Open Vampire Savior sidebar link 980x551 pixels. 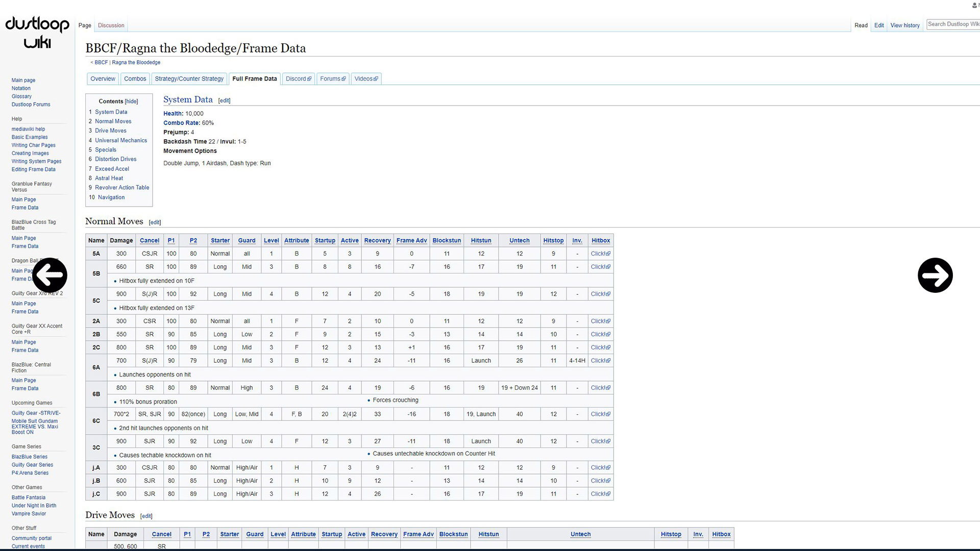click(29, 514)
